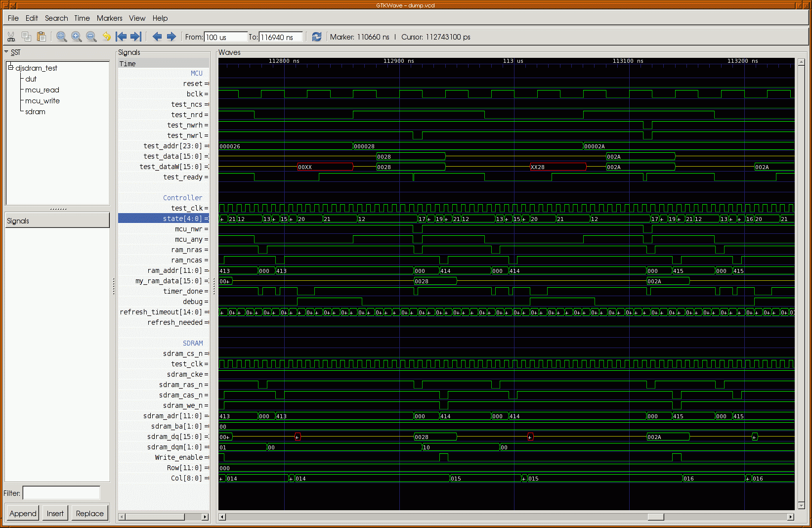Open the View menu
This screenshot has width=812, height=528.
(x=137, y=18)
